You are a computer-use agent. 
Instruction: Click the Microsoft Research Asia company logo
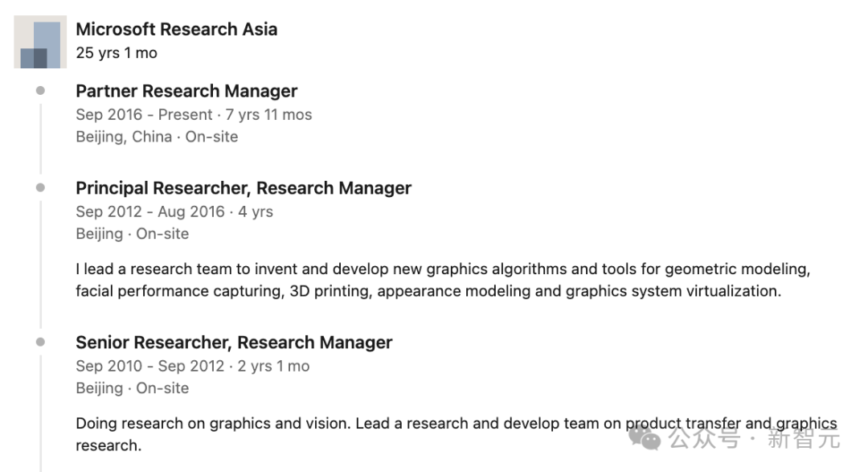click(x=40, y=42)
